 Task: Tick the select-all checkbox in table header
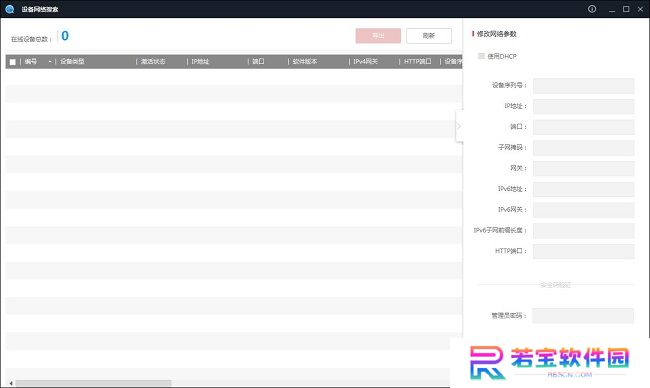pyautogui.click(x=12, y=62)
